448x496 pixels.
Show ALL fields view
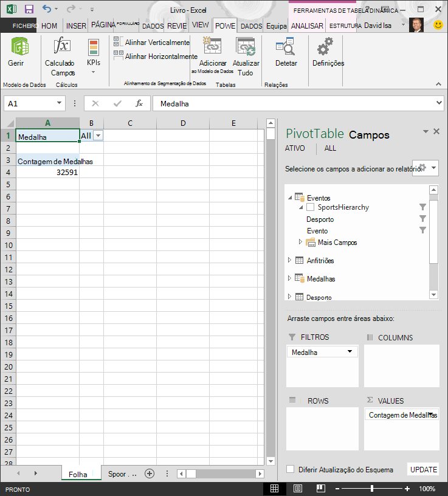click(330, 148)
